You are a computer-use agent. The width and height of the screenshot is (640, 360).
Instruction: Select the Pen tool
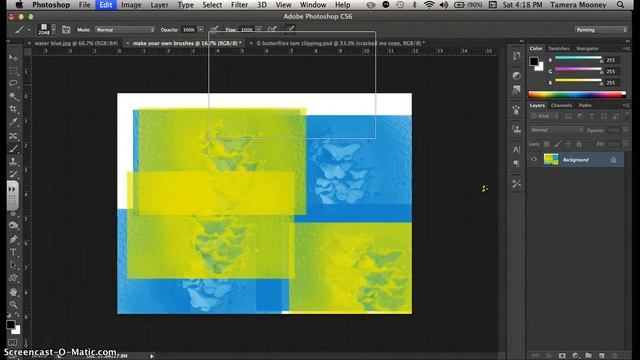(x=13, y=239)
